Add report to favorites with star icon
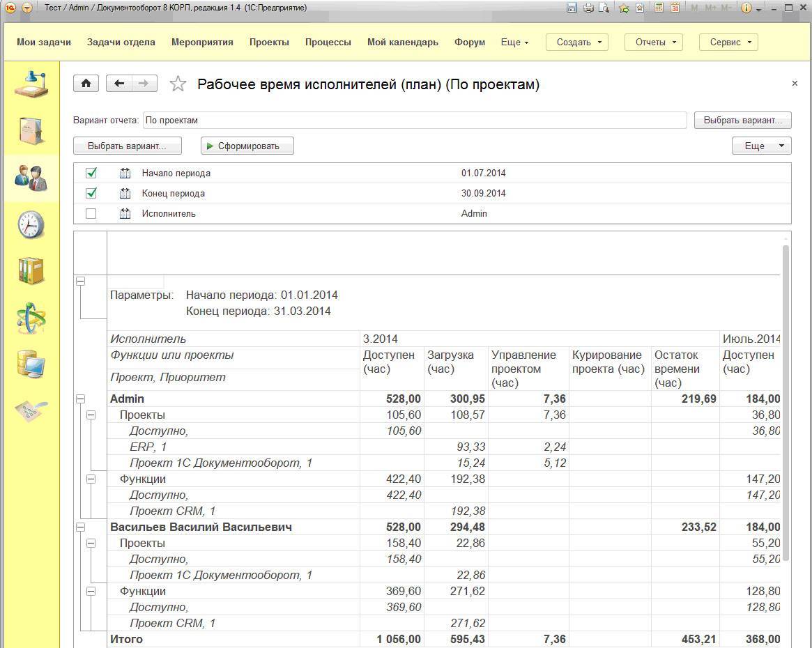The image size is (812, 648). (178, 84)
